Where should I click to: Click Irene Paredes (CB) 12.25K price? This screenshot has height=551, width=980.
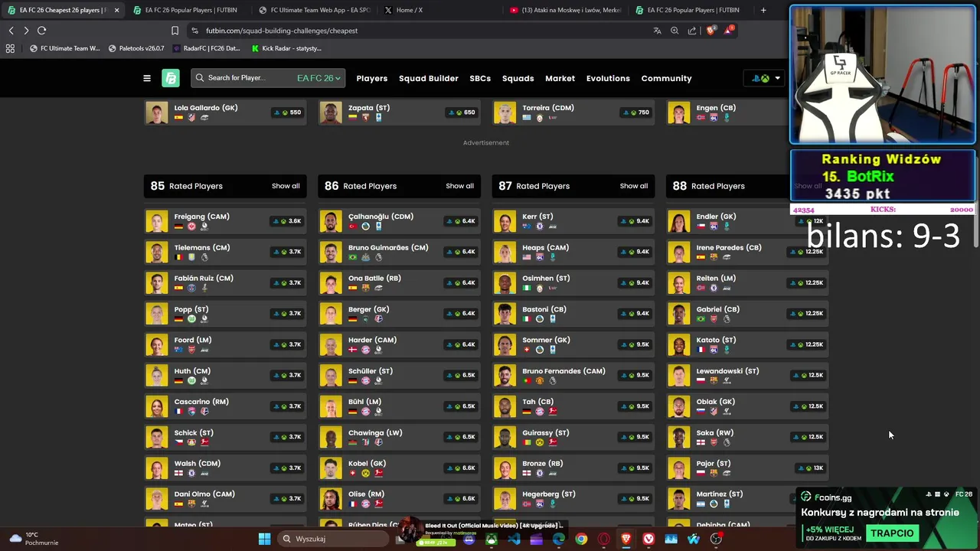click(808, 251)
